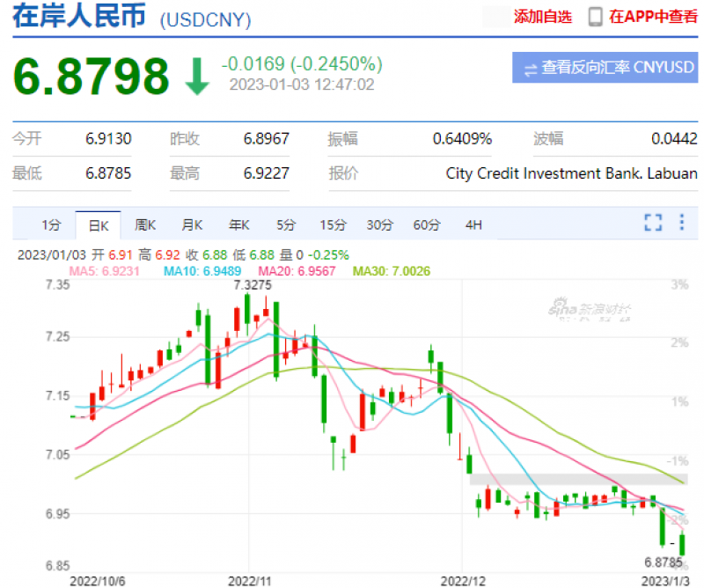The width and height of the screenshot is (704, 588).
Task: Click 查看反向汇率 CNYUSD button
Action: click(605, 68)
